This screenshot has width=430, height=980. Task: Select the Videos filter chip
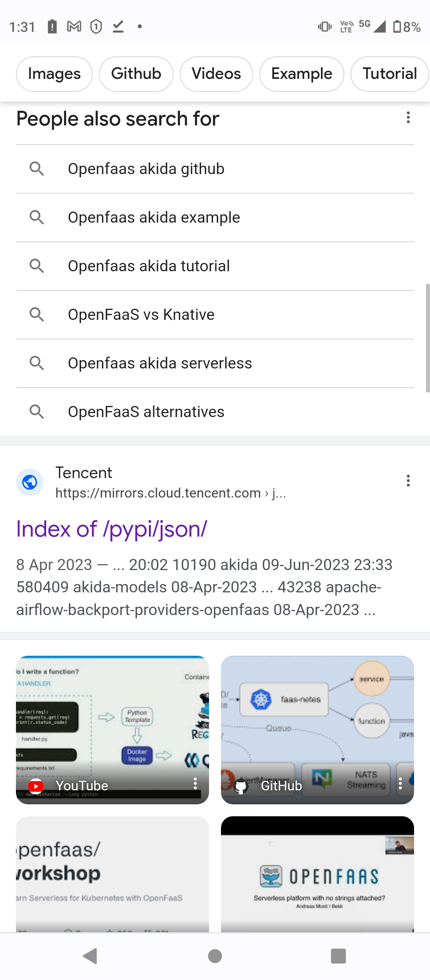click(216, 74)
